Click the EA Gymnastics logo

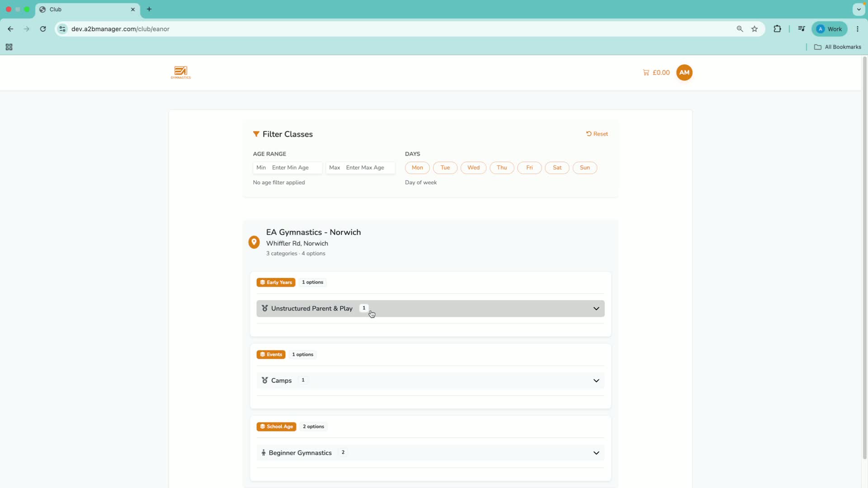point(181,73)
